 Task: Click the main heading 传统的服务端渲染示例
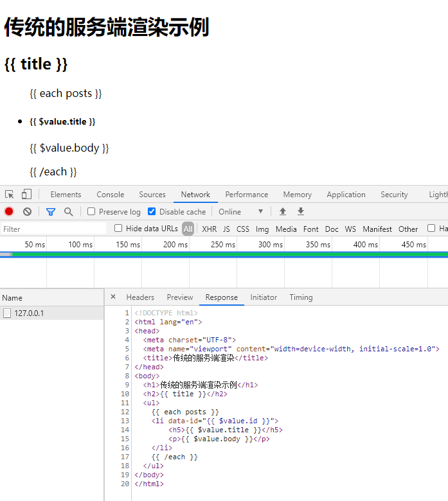pos(107,27)
